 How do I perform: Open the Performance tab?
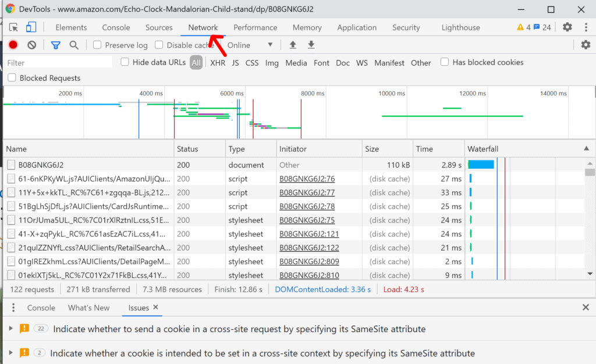coord(255,27)
